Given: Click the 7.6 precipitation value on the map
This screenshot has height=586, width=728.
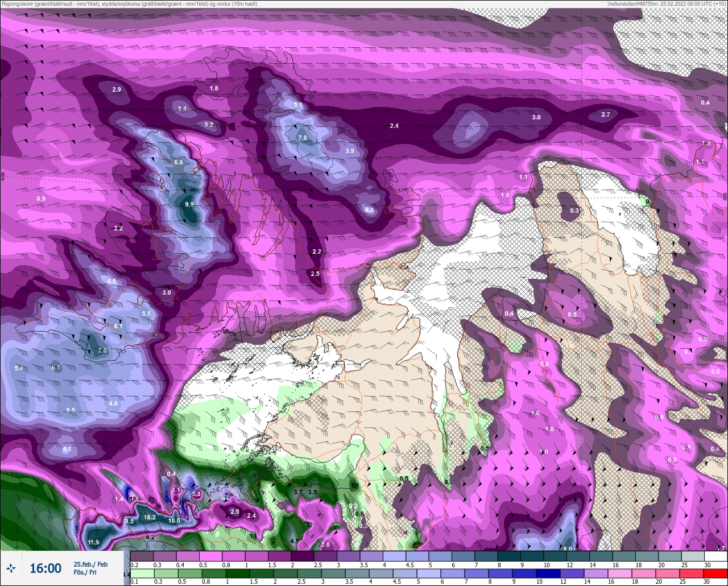Looking at the screenshot, I should 102,351.
